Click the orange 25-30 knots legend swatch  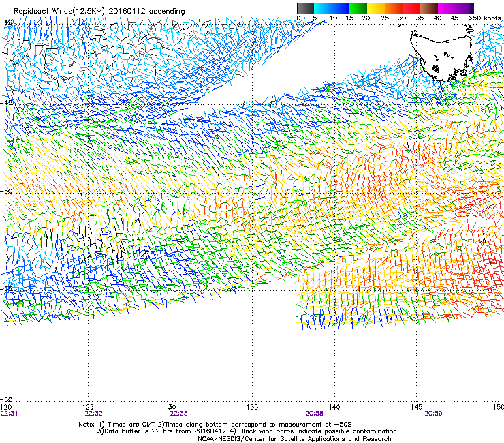point(394,8)
